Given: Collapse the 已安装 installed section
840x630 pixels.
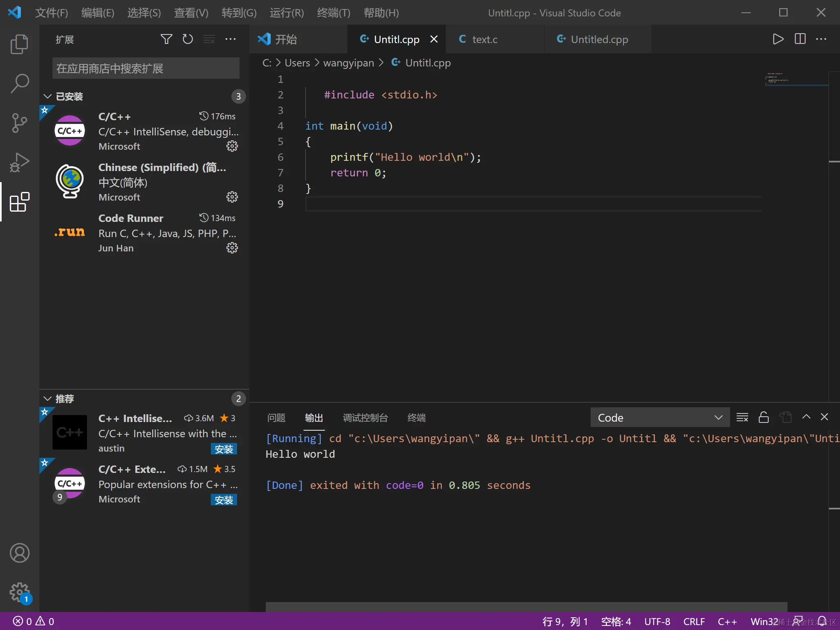Looking at the screenshot, I should click(x=48, y=96).
